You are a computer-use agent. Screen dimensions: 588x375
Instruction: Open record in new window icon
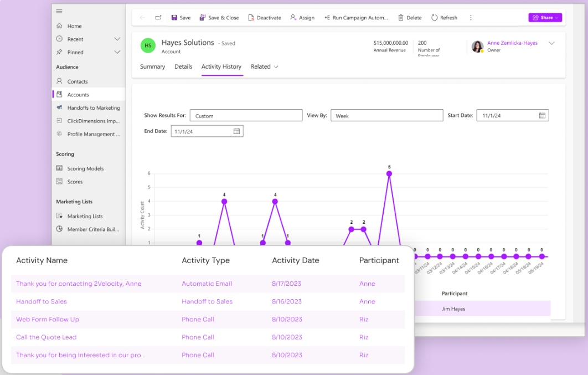click(x=158, y=17)
